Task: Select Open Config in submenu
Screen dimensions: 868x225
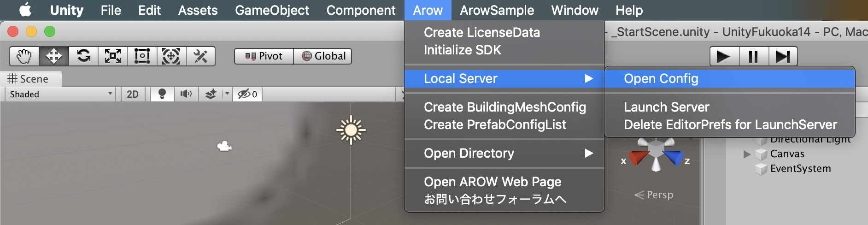Action: tap(730, 78)
